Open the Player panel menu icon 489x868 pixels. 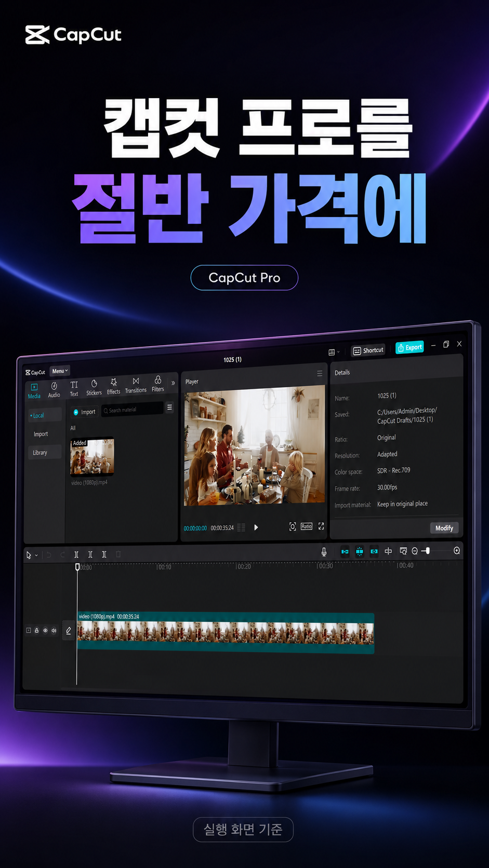coord(320,373)
